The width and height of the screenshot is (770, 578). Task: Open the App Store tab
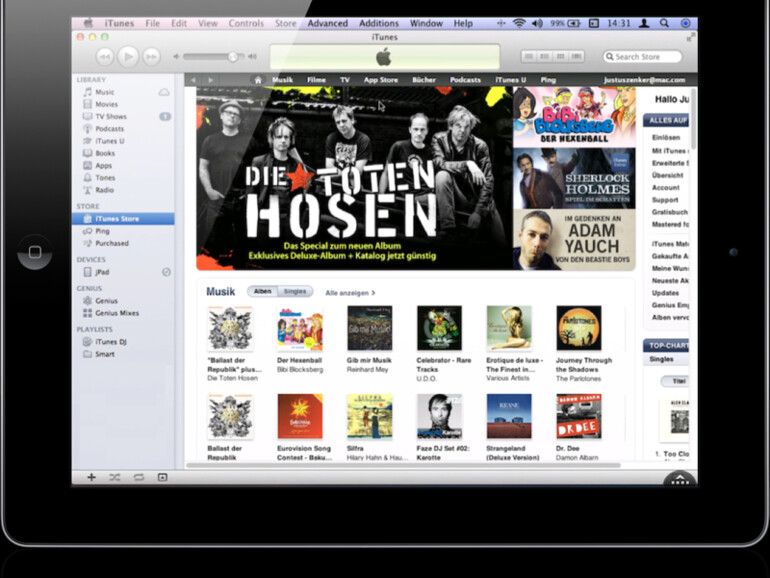(381, 80)
